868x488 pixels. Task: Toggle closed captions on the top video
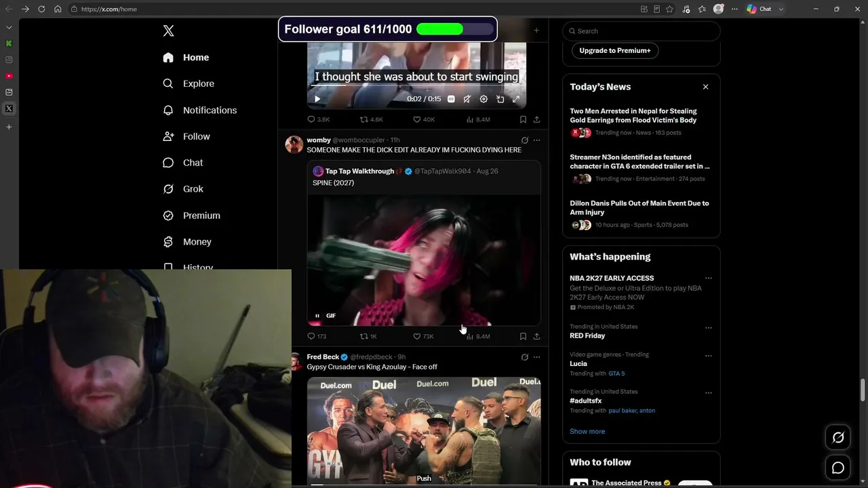point(451,99)
